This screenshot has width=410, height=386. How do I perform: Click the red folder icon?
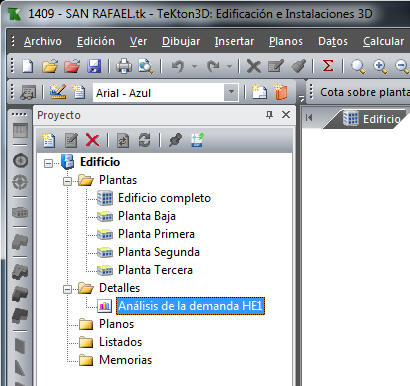[x=72, y=66]
